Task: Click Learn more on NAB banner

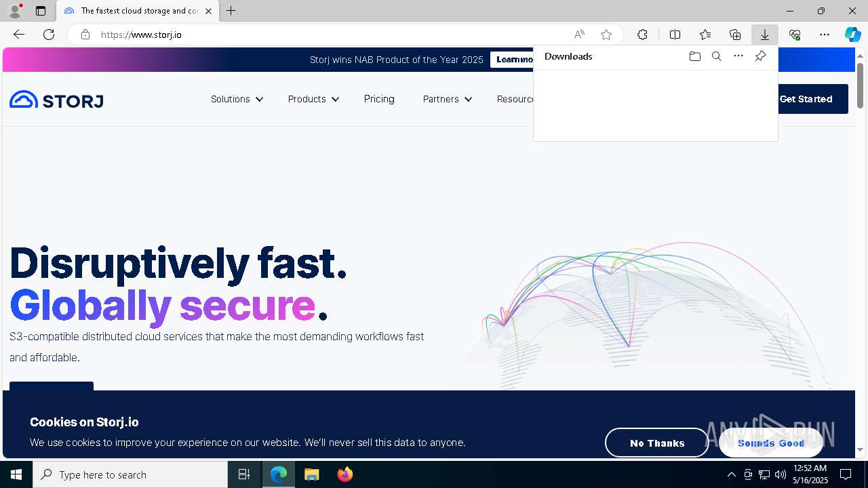Action: 513,60
